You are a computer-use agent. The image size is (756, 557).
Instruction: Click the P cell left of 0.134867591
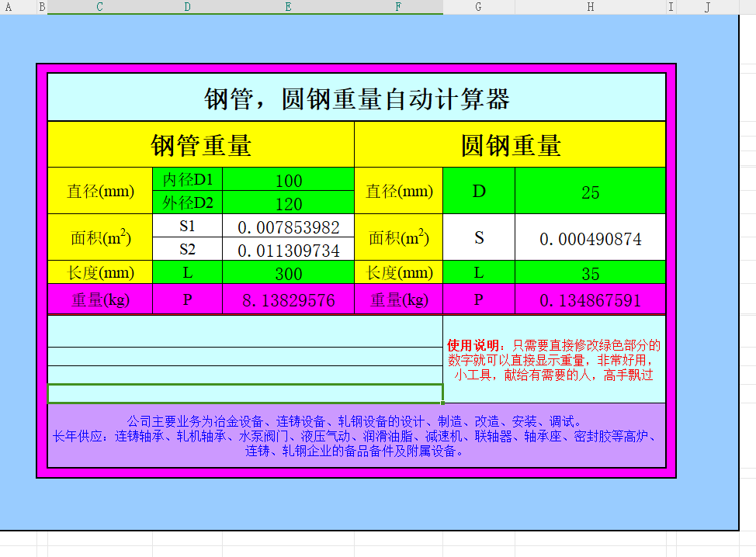click(x=479, y=299)
